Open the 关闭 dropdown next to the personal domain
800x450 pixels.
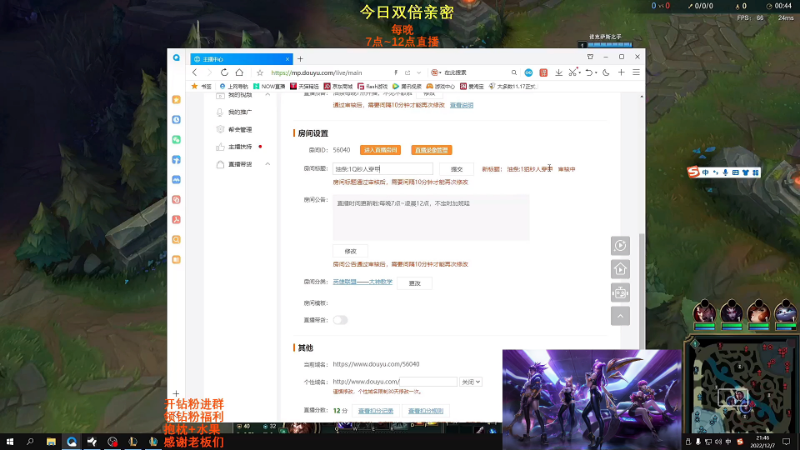(470, 382)
